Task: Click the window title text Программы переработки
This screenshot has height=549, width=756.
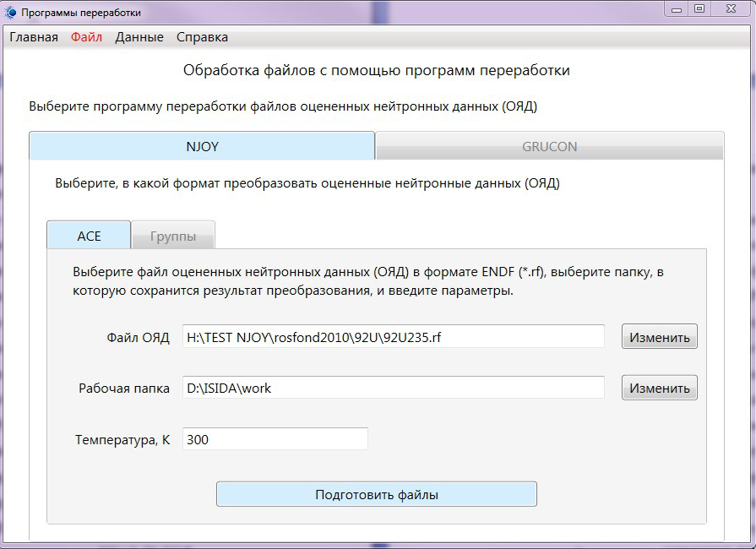Action: [81, 13]
